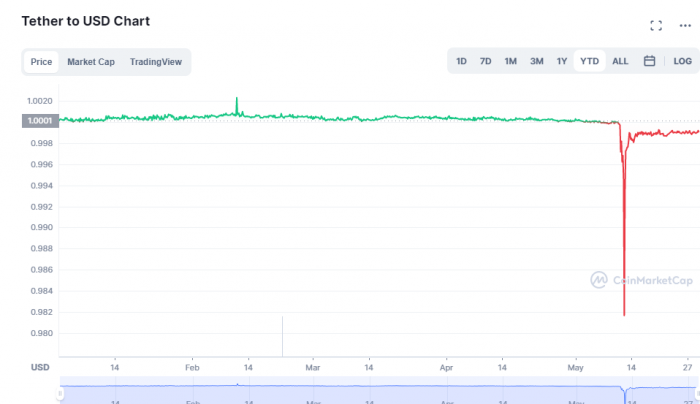This screenshot has height=404, width=700.
Task: Click the May x-axis date label
Action: tap(575, 367)
